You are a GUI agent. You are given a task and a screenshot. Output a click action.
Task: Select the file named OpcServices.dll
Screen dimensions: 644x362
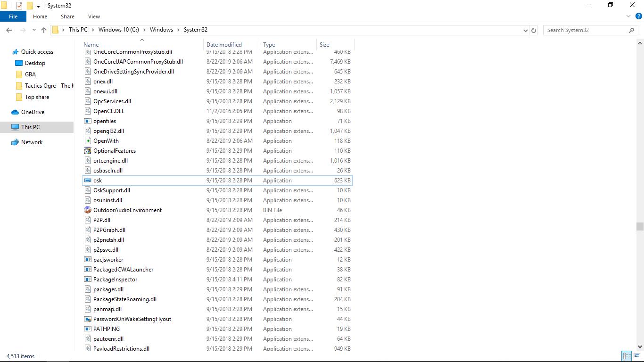tap(112, 101)
